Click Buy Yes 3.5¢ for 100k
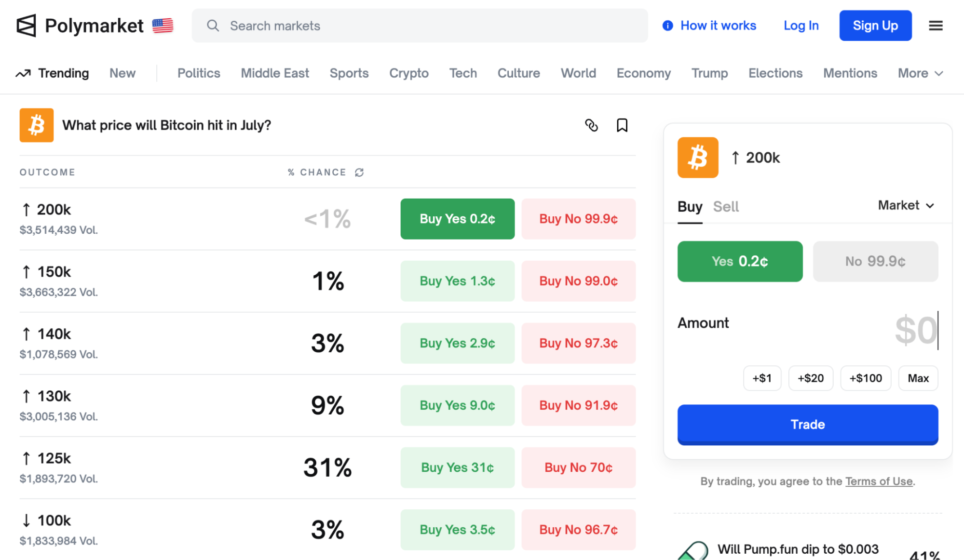This screenshot has height=560, width=964. tap(457, 530)
